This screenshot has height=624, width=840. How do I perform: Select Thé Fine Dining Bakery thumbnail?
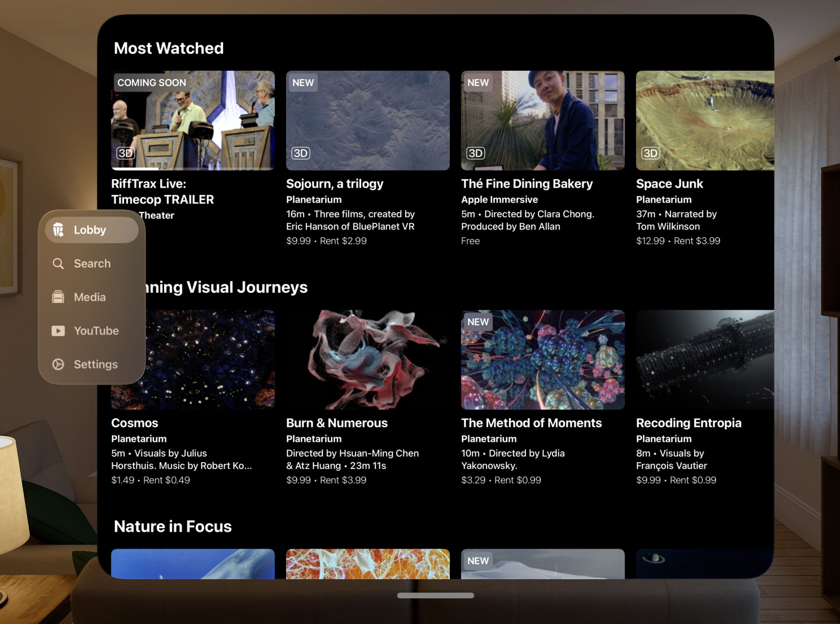[543, 120]
